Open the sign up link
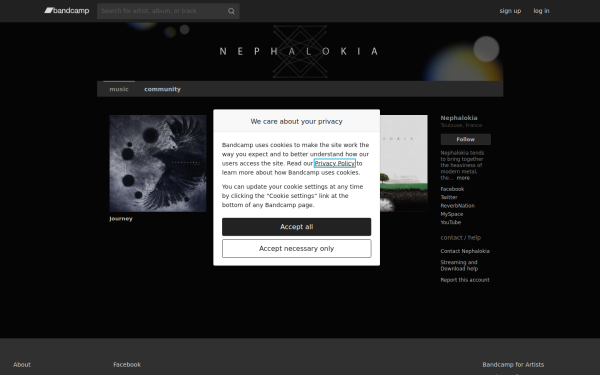The width and height of the screenshot is (600, 375). (x=510, y=11)
